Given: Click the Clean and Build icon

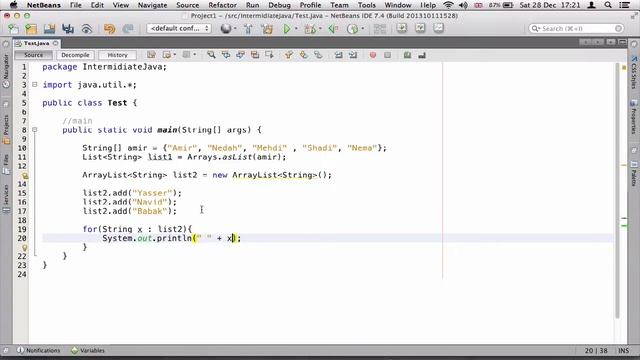Looking at the screenshot, I should point(267,29).
